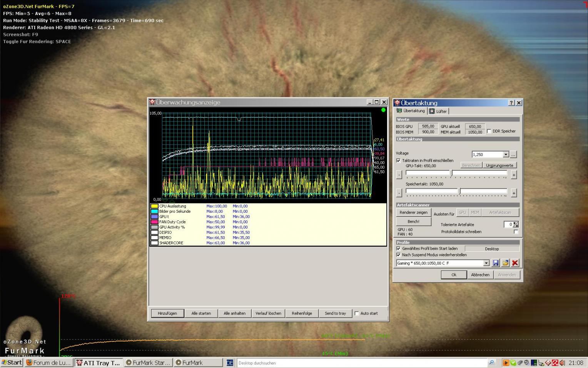Click the save profile floppy disk icon
This screenshot has width=588, height=368.
(x=496, y=263)
